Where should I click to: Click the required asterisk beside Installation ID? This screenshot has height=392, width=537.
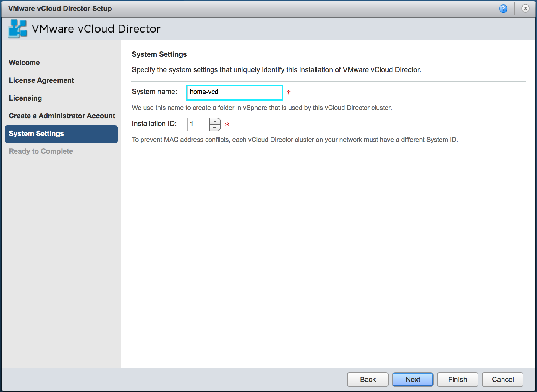(x=227, y=124)
